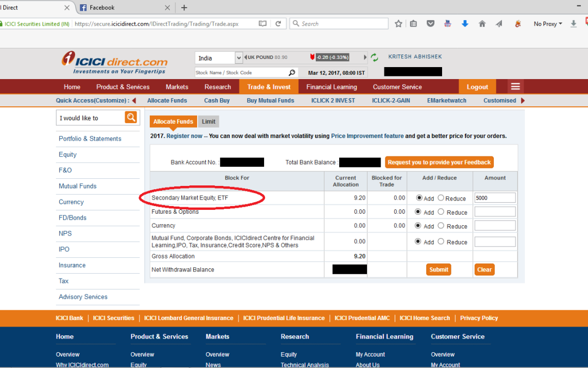Open EMarketwatch quick access link
The width and height of the screenshot is (588, 368).
[446, 100]
